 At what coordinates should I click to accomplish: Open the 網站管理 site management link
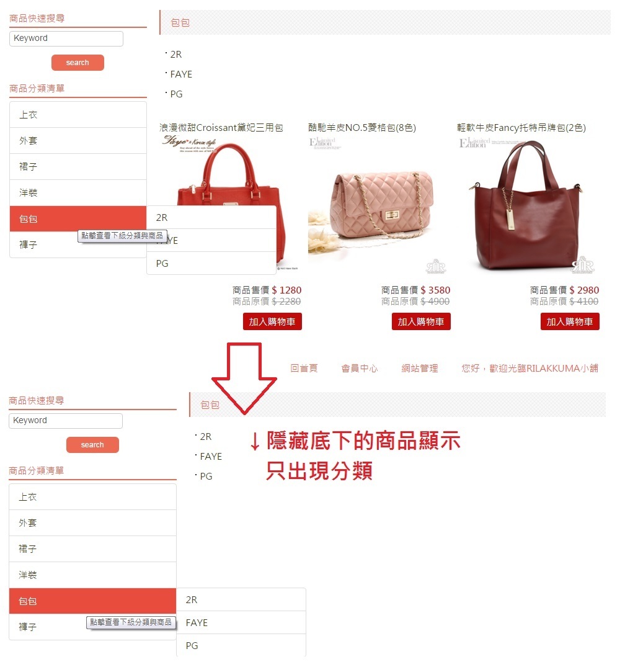[420, 368]
